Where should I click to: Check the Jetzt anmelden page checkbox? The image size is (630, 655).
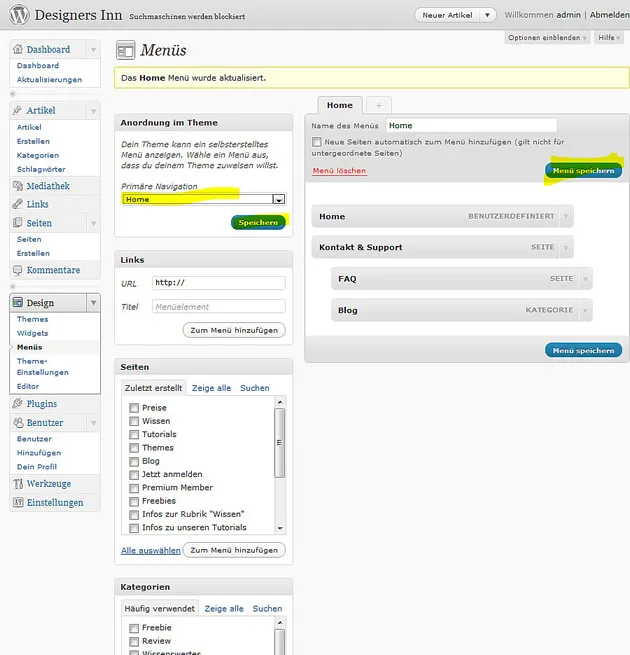coord(134,475)
